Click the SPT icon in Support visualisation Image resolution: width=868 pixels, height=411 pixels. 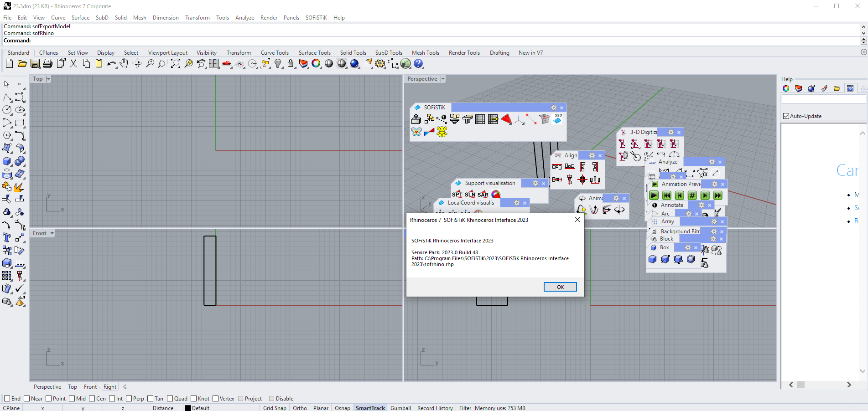coord(457,195)
